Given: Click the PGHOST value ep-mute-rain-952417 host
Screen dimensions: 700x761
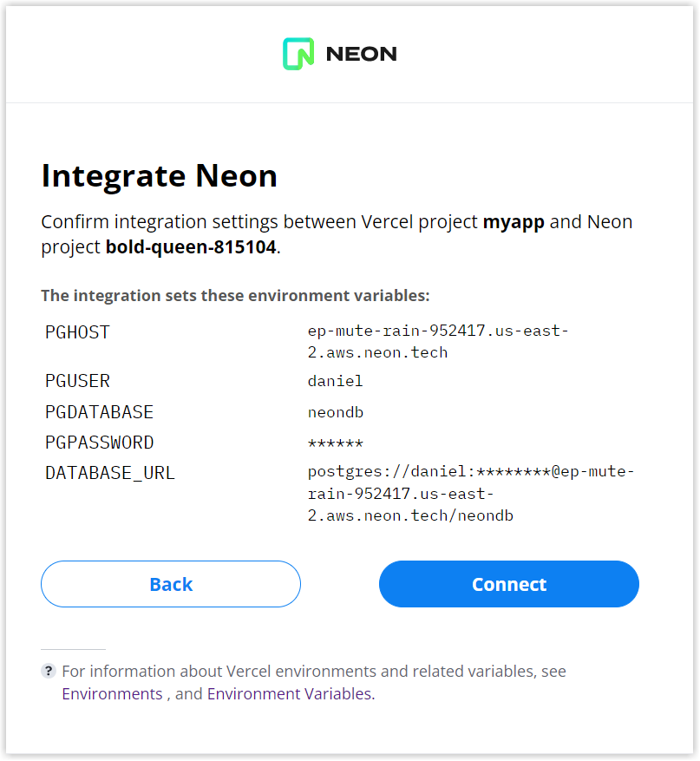Looking at the screenshot, I should click(x=438, y=342).
